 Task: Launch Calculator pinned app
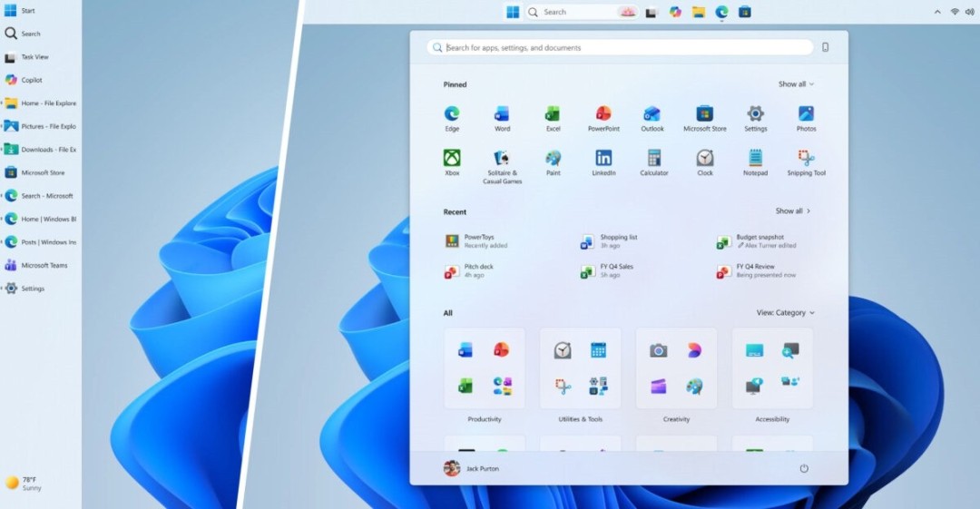653,162
